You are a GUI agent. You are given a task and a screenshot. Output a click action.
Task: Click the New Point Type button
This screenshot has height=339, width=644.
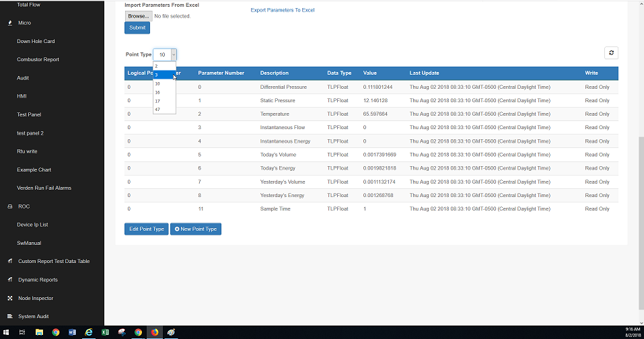(195, 229)
